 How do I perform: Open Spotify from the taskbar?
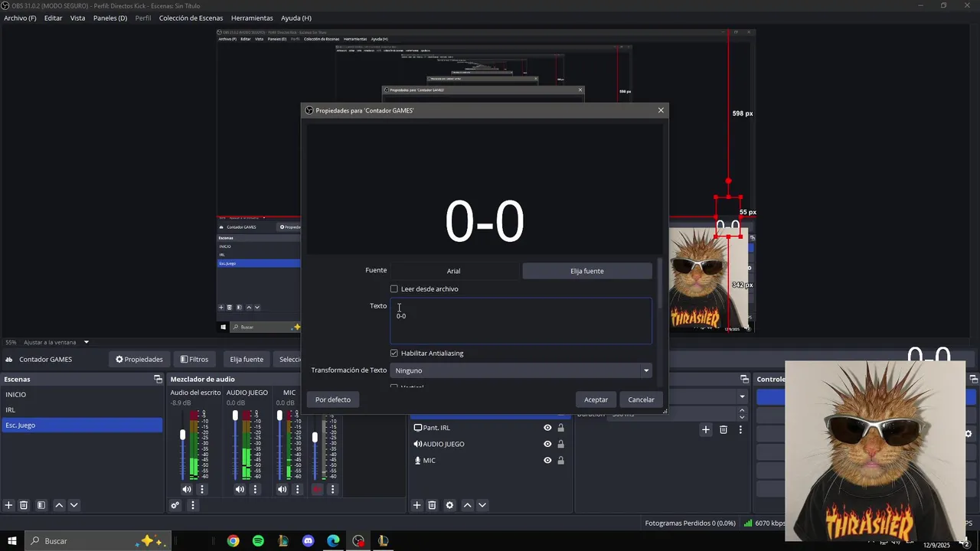coord(258,541)
